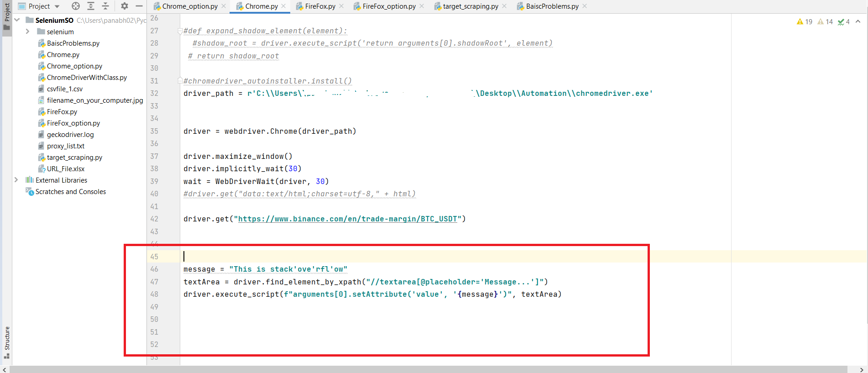Select ChromeDriverWithClass.py in project tree

pyautogui.click(x=87, y=77)
